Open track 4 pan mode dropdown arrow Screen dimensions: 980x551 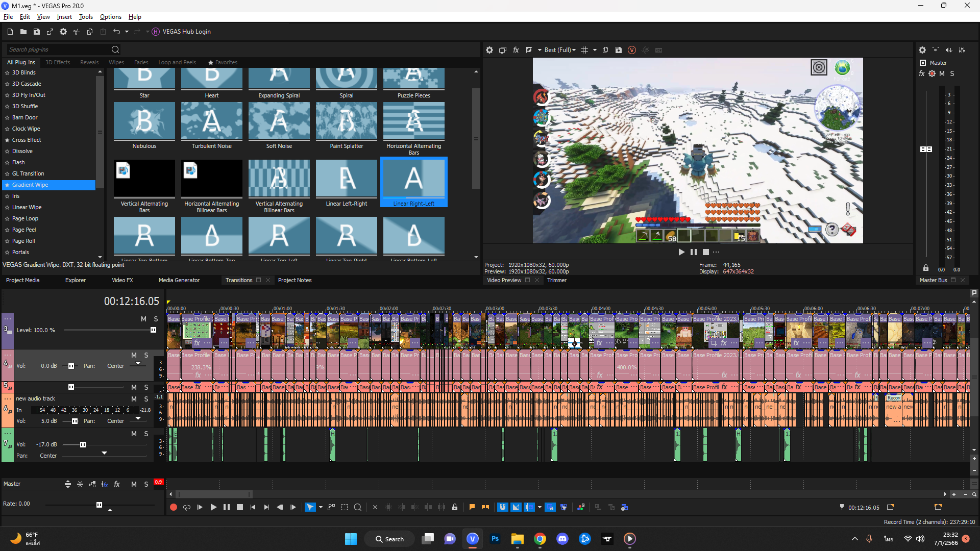click(138, 363)
